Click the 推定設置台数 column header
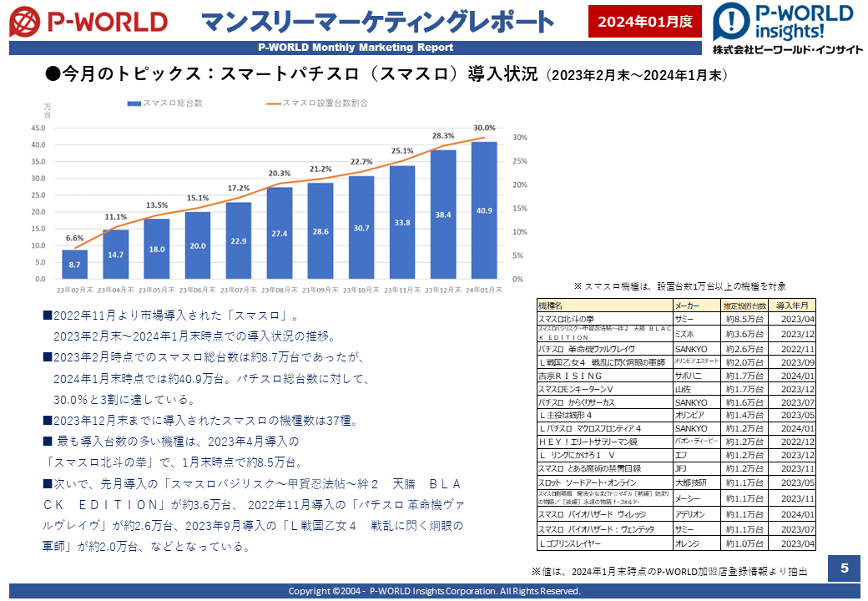868x601 pixels. click(744, 306)
